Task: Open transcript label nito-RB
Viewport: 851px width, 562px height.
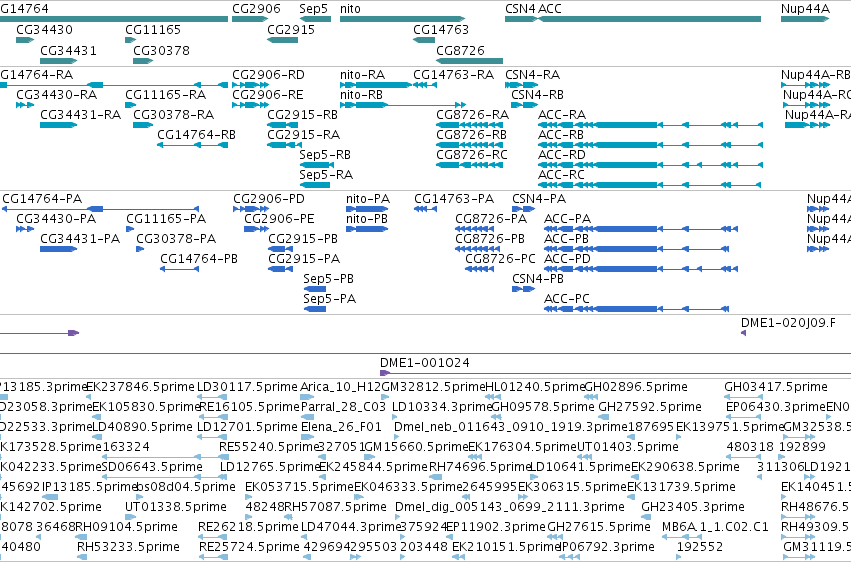Action: point(361,94)
